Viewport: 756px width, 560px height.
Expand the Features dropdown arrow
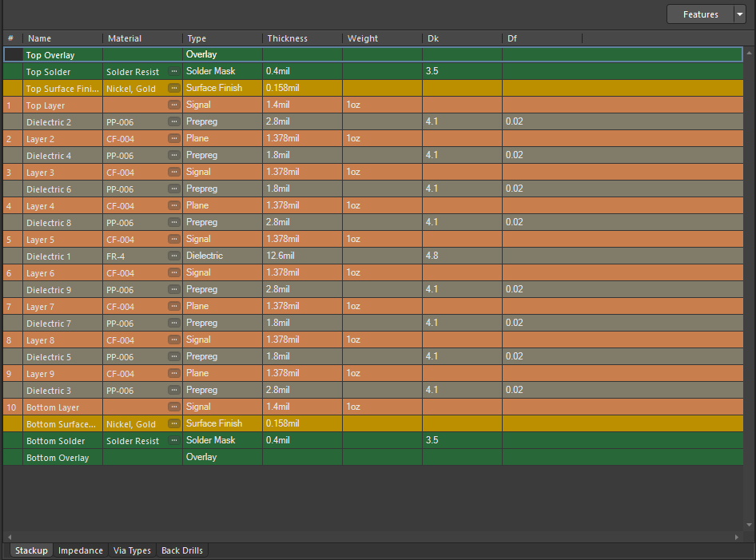pyautogui.click(x=740, y=14)
